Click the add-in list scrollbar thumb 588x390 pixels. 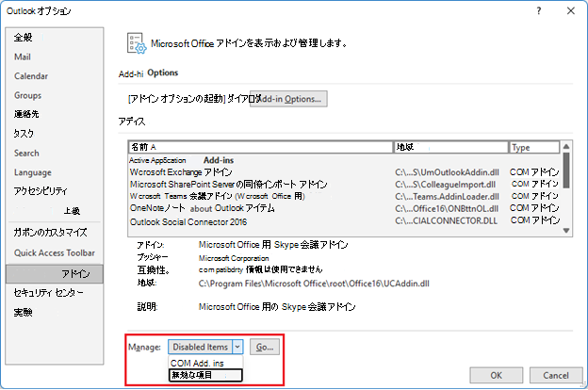coord(566,170)
